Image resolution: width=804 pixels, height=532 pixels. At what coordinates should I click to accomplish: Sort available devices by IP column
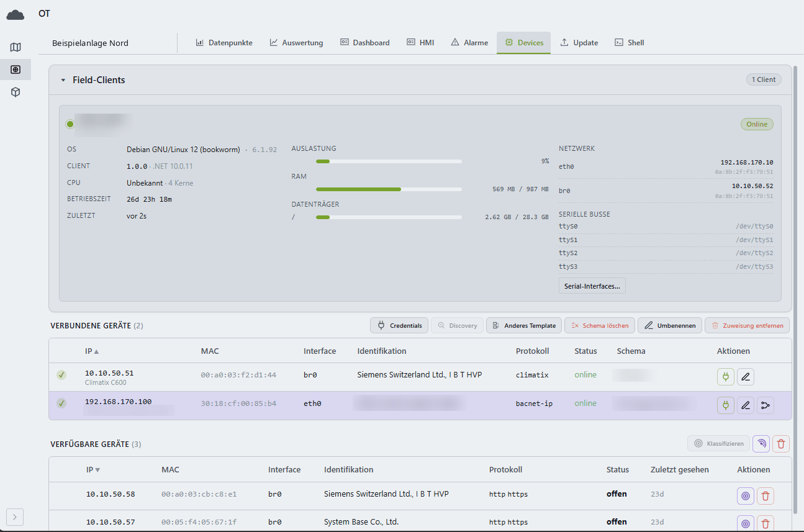click(x=93, y=470)
